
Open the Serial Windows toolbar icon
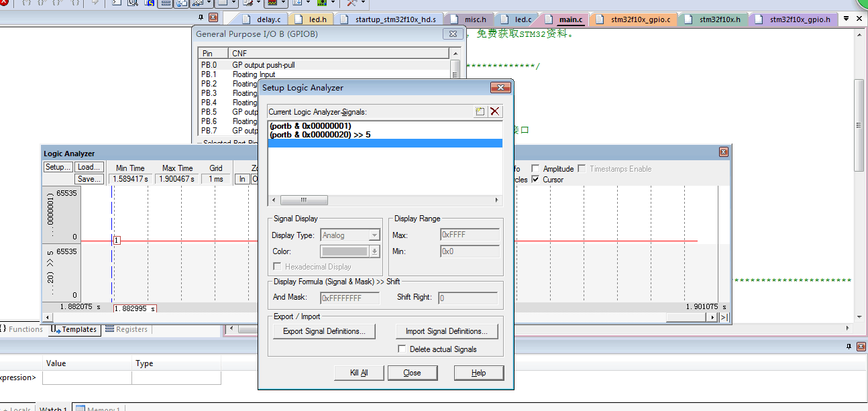[x=247, y=3]
